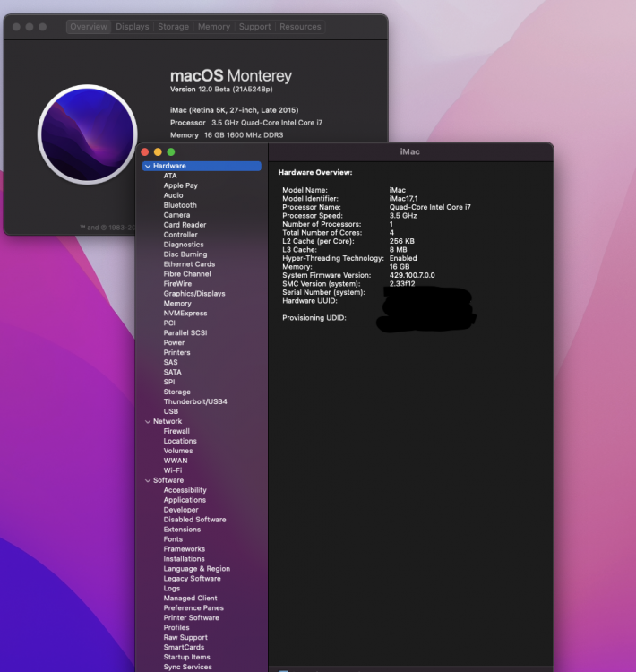The image size is (636, 672).
Task: Select Controller in the sidebar
Action: 180,235
